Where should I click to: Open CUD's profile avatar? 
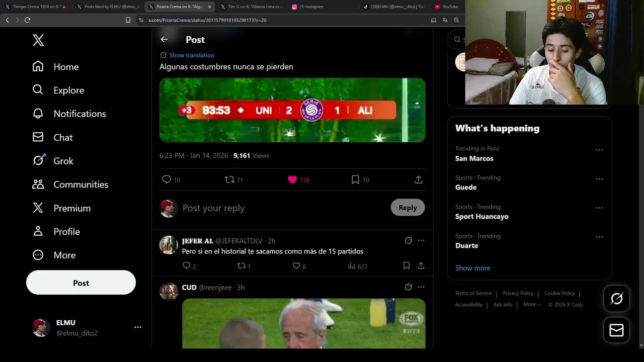(x=169, y=291)
